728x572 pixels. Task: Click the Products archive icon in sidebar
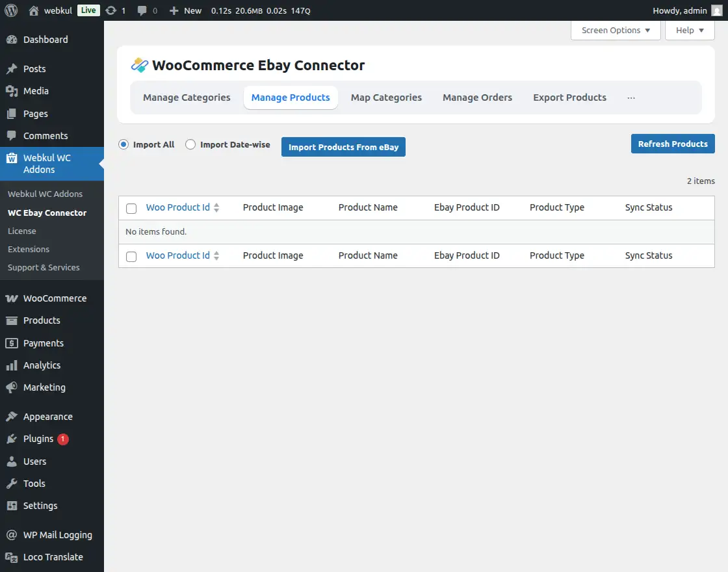tap(12, 320)
